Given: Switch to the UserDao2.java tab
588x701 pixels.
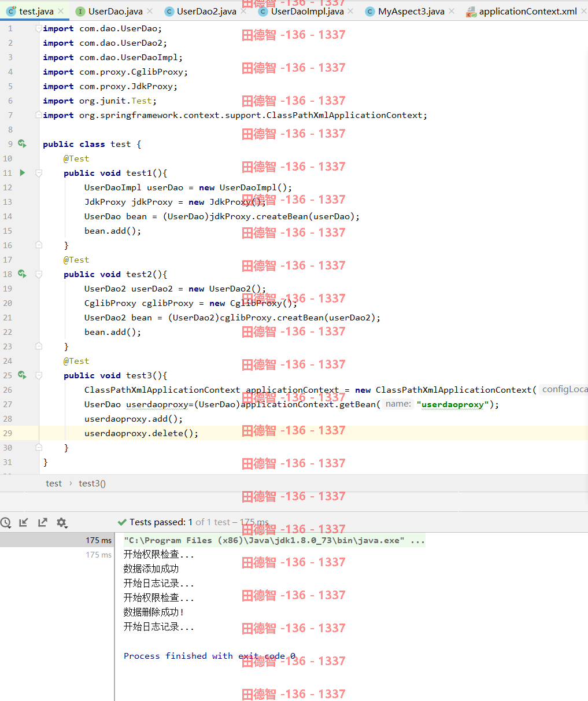Looking at the screenshot, I should tap(206, 11).
